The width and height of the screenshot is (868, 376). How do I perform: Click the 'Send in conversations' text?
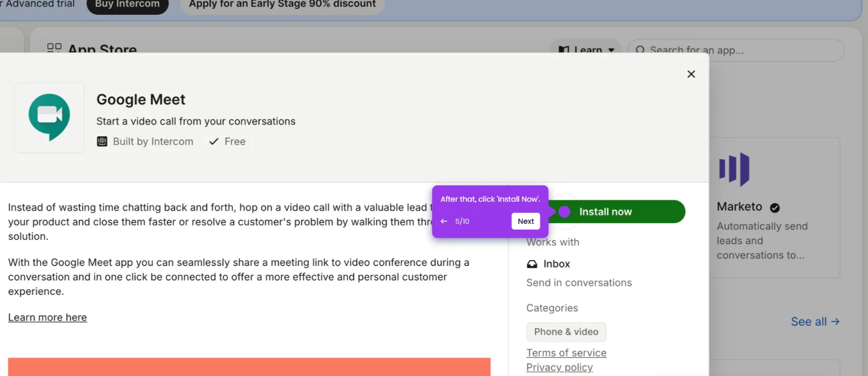(579, 283)
